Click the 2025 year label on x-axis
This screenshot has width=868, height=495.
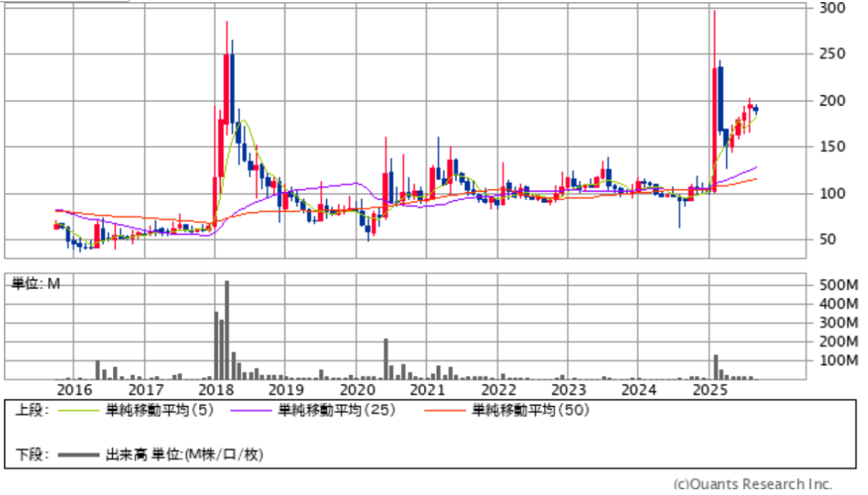pyautogui.click(x=709, y=390)
